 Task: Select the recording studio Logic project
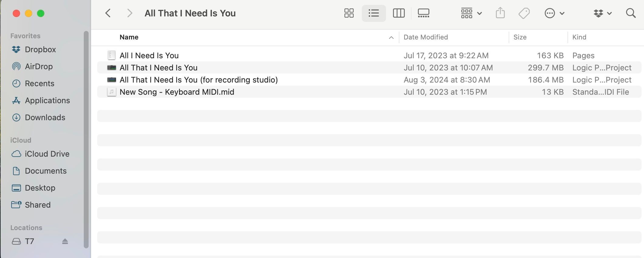(198, 80)
